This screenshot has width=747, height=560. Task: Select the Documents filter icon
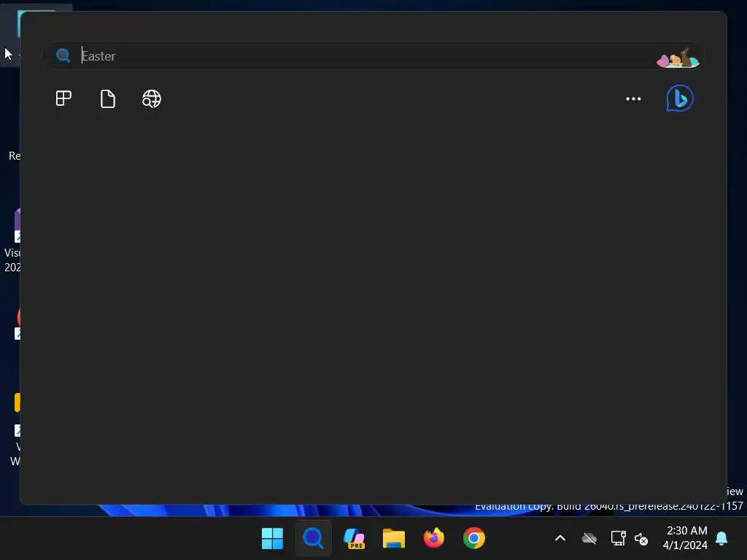click(108, 98)
